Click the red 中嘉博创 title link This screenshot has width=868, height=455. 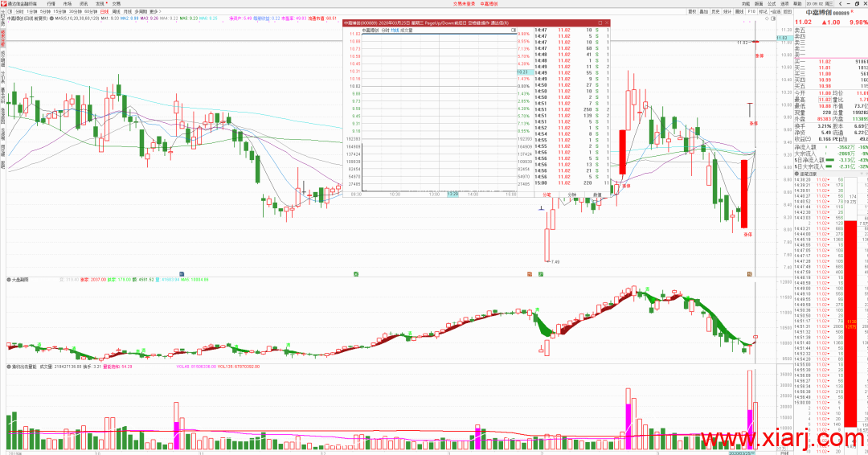click(x=489, y=3)
